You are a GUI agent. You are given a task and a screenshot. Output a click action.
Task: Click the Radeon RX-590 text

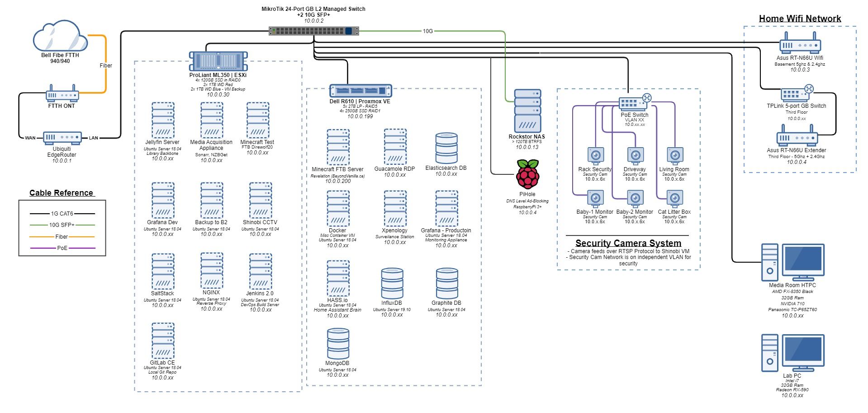792,389
